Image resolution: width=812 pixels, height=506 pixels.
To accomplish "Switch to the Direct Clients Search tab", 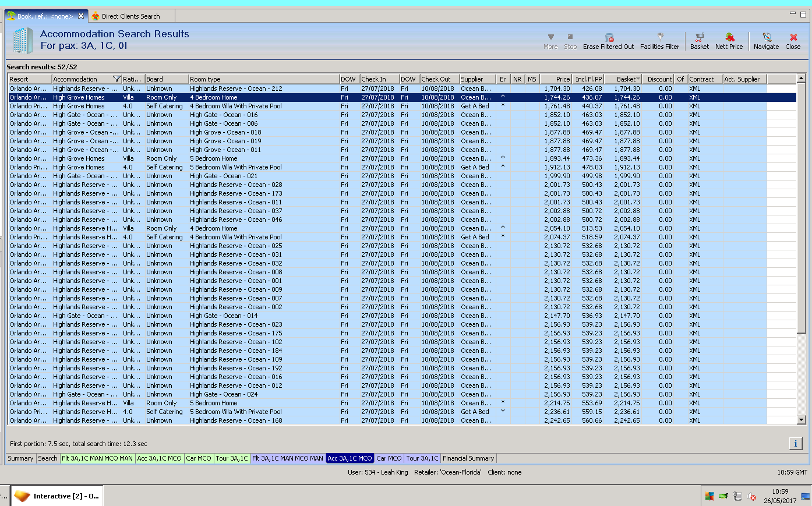I will tap(130, 16).
